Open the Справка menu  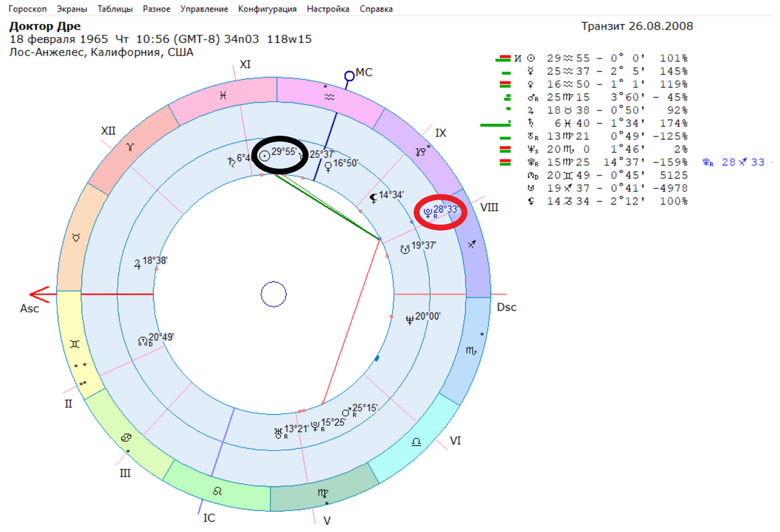[x=376, y=9]
